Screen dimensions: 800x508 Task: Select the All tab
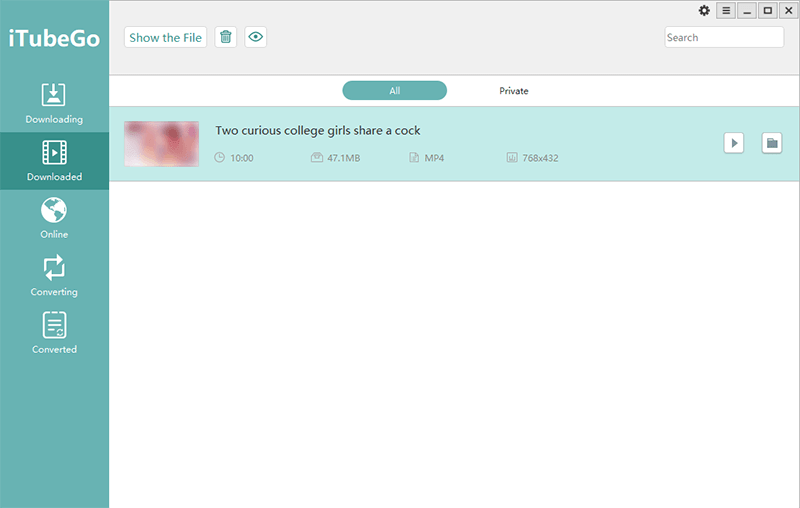(x=394, y=91)
